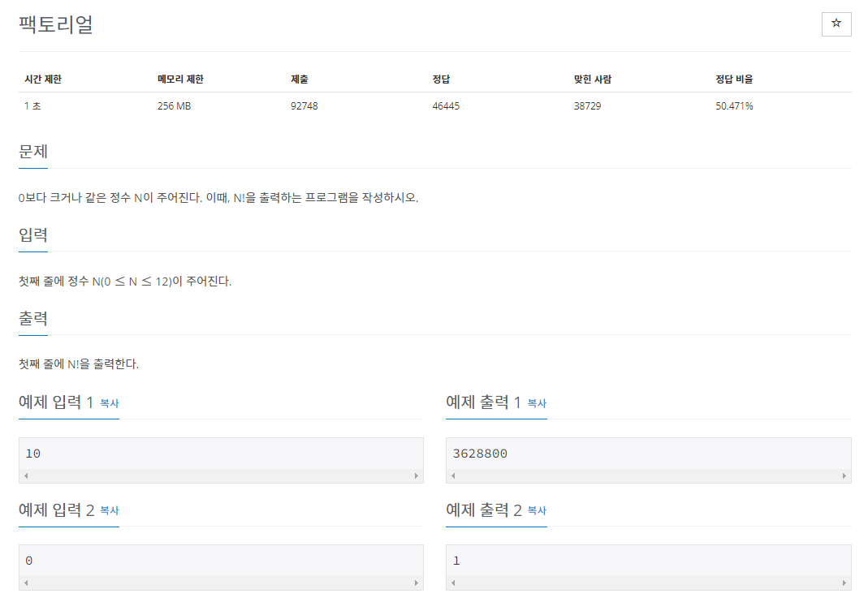Image resolution: width=868 pixels, height=602 pixels.
Task: Click the 정답 비율 column header
Action: (734, 80)
